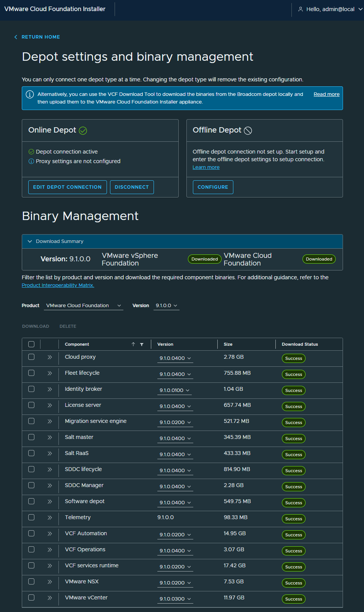Click the 17.42 GB size value
The image size is (364, 612).
pyautogui.click(x=235, y=565)
